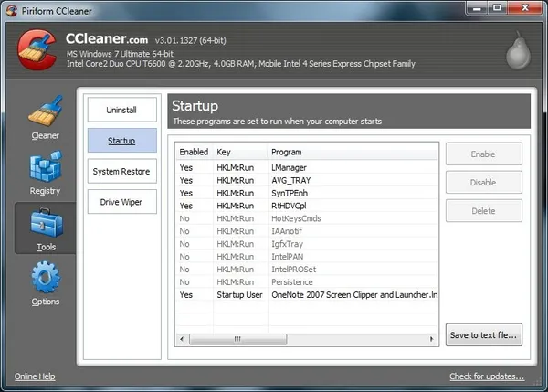Open the Drive Wiper tab

(122, 202)
